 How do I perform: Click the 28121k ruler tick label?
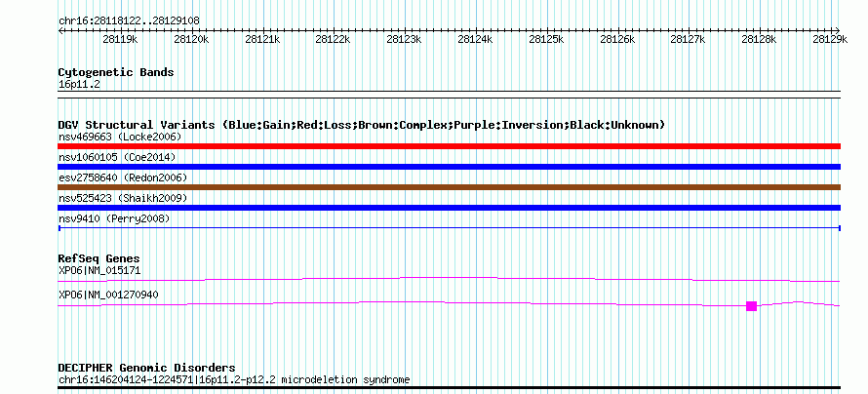tap(261, 39)
